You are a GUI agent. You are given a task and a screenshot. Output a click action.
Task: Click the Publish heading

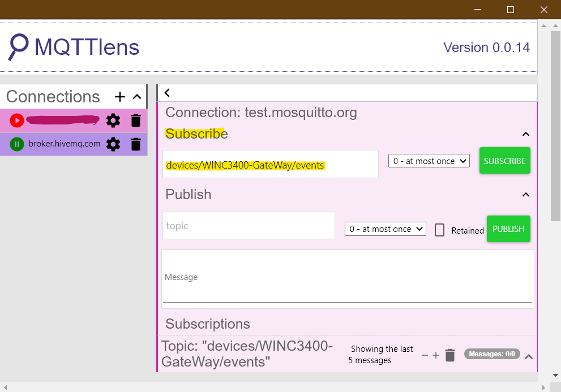pyautogui.click(x=188, y=194)
